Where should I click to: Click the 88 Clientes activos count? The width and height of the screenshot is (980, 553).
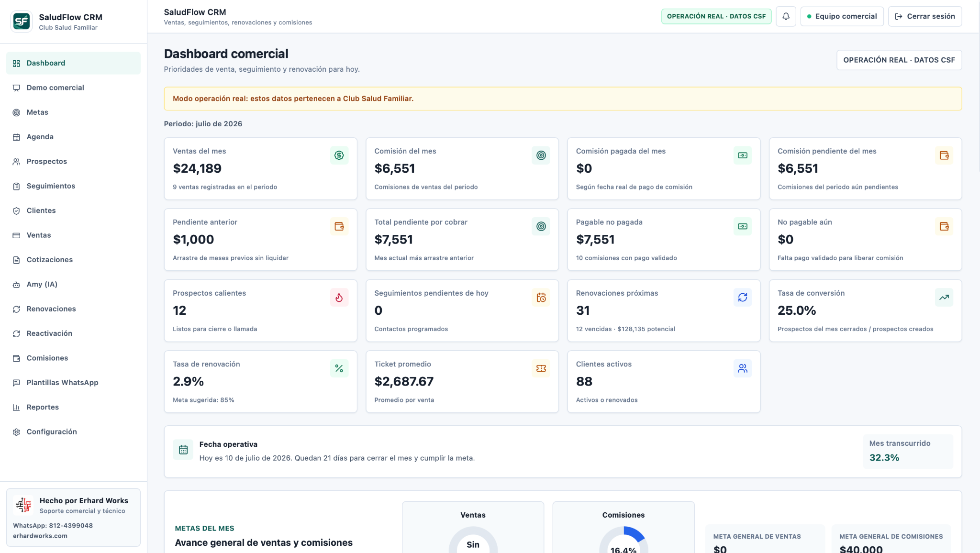point(584,382)
